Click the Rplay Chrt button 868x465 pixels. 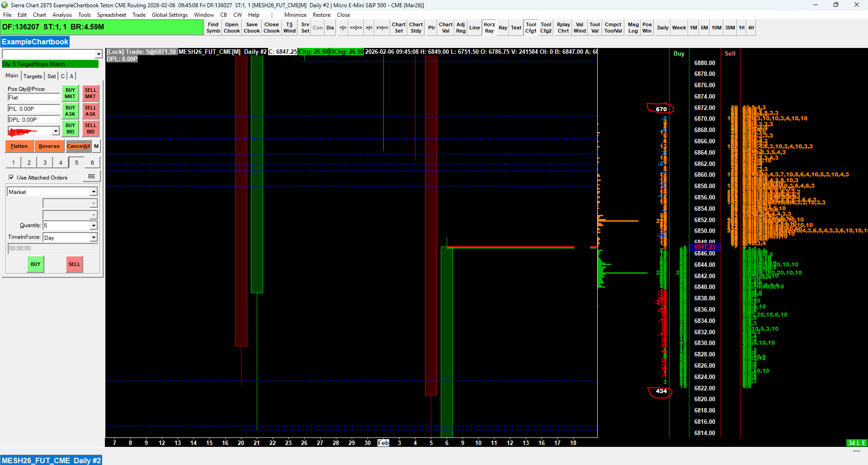pos(563,28)
